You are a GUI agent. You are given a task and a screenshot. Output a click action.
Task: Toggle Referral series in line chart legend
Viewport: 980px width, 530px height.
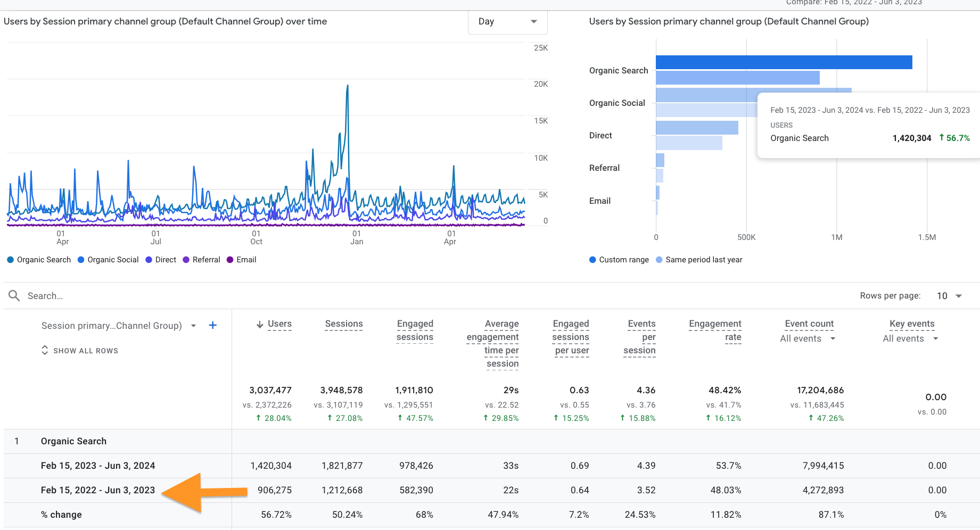[x=201, y=260]
